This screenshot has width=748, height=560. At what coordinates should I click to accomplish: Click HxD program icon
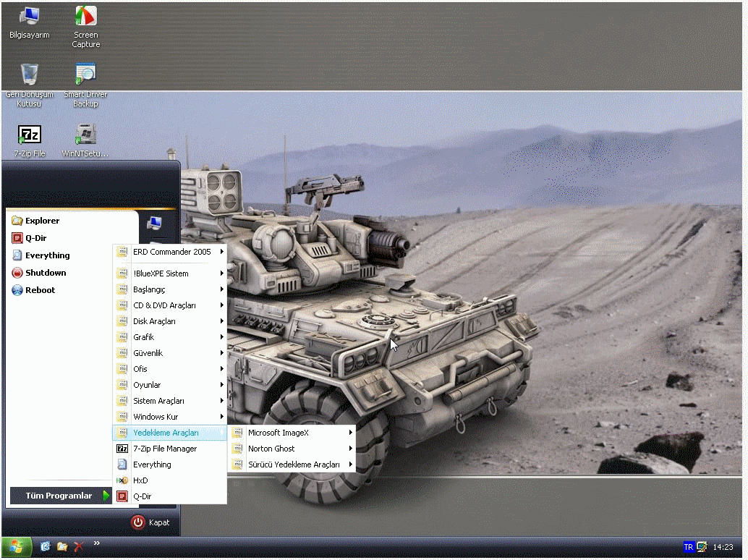(122, 480)
